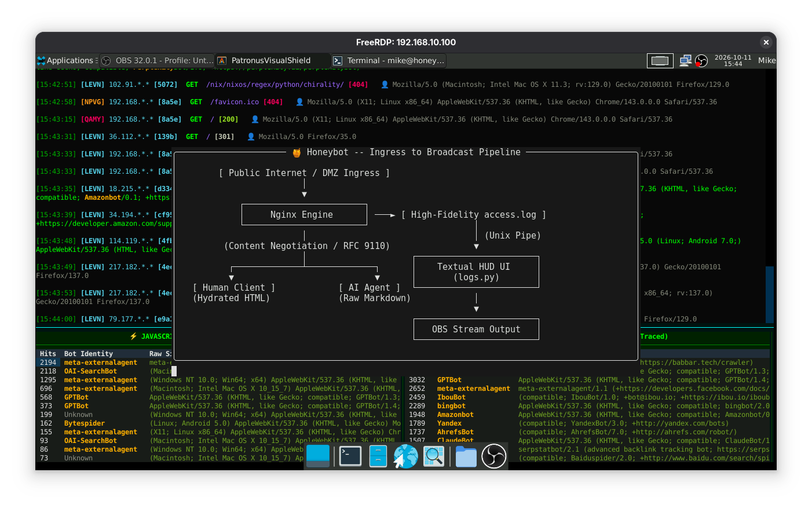Click the 'Hits' column header

coord(48,354)
